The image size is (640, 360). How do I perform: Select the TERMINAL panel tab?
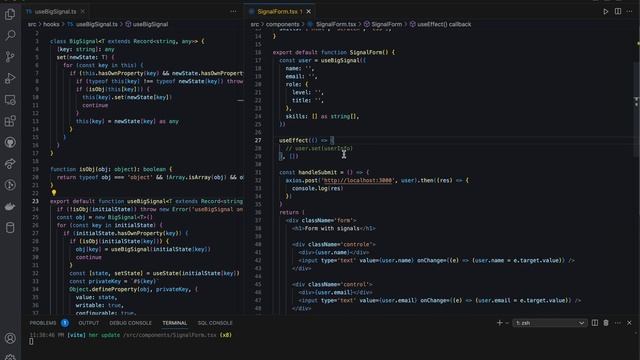pyautogui.click(x=175, y=323)
